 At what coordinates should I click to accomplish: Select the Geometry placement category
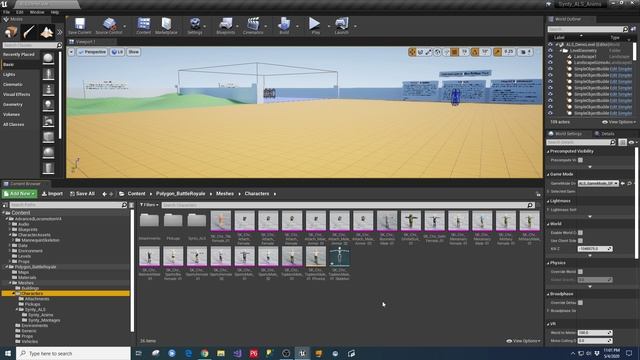tap(13, 104)
